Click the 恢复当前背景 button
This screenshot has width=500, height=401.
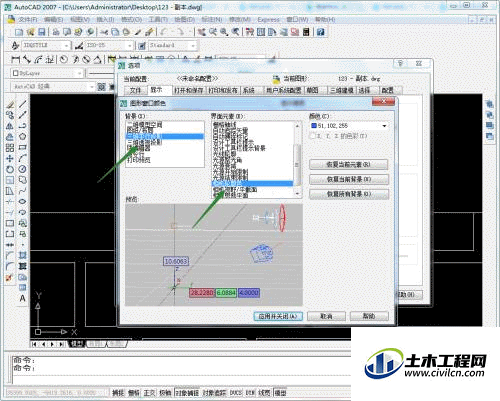click(x=348, y=179)
